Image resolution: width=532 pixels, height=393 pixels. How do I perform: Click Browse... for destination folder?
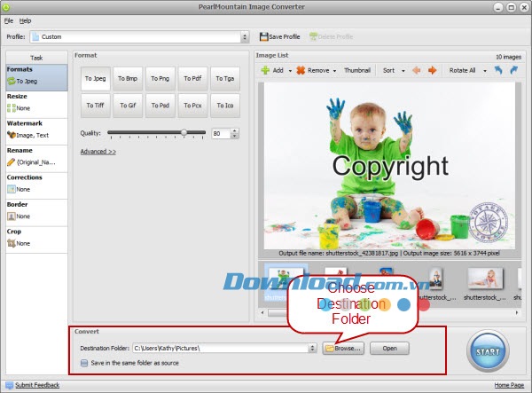(x=343, y=349)
